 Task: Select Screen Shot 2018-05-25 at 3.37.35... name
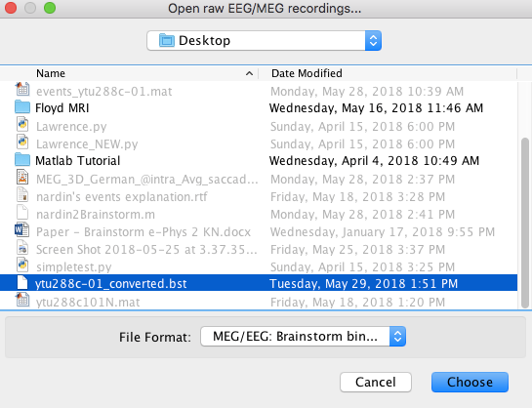146,250
